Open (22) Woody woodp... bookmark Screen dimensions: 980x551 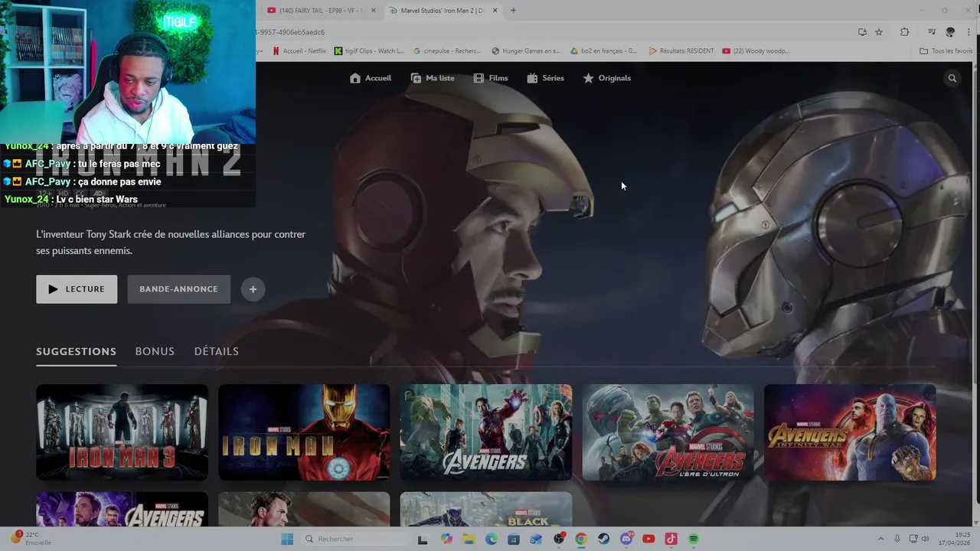coord(756,51)
